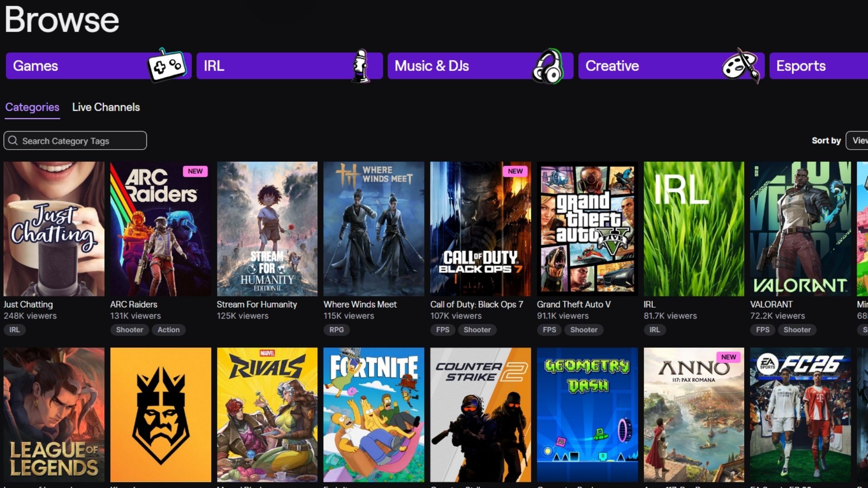Click the microphone icon on IRL banner

[x=360, y=66]
